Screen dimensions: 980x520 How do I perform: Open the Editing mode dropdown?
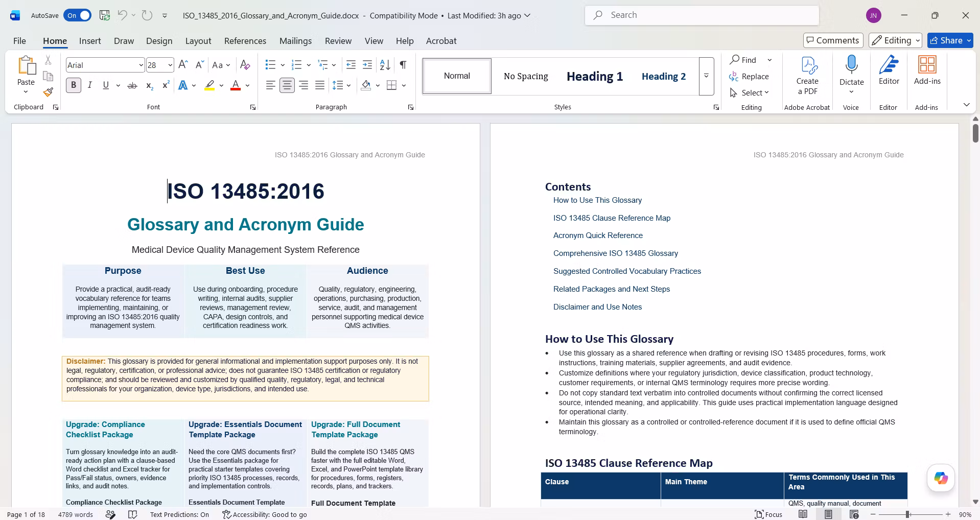click(x=895, y=40)
